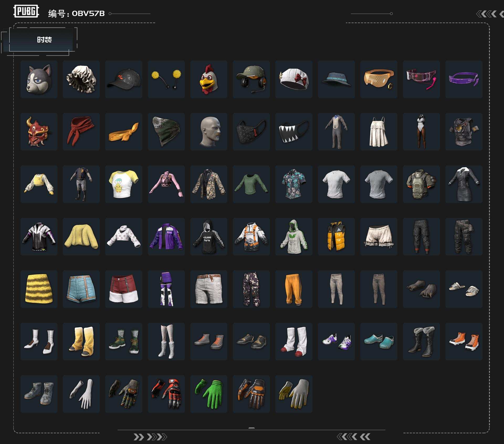This screenshot has height=444, width=504.
Task: Select the yellow pom-pom antenna headband
Action: point(166,79)
